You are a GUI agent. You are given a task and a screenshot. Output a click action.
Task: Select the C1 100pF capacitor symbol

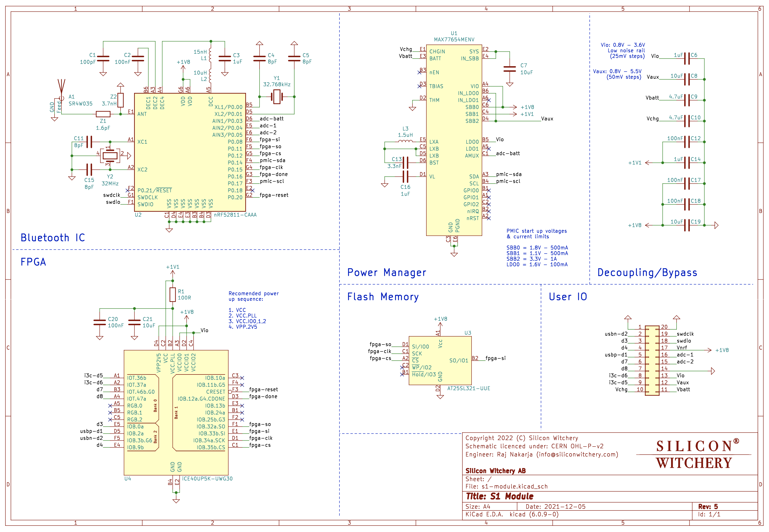click(103, 59)
